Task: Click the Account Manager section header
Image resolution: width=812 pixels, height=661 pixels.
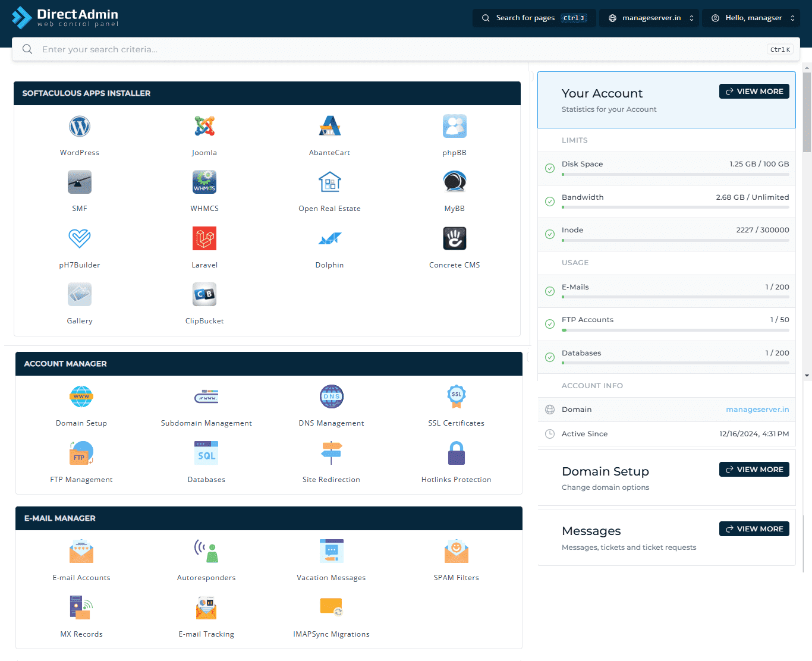Action: [x=269, y=364]
